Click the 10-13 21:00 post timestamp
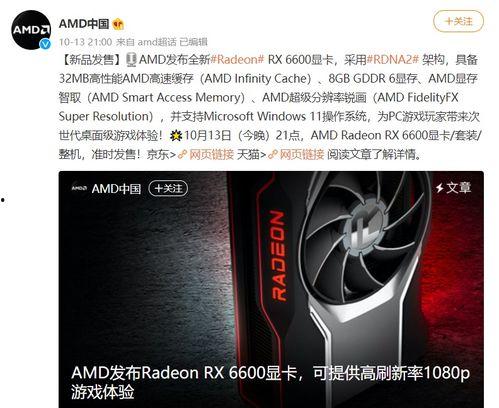Screen dimensions: 499x408 tap(85, 42)
